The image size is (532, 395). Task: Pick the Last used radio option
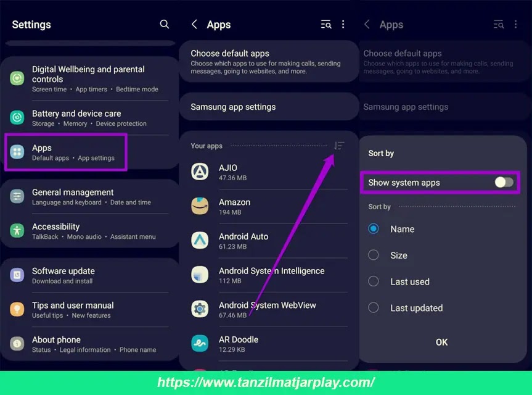click(x=374, y=281)
